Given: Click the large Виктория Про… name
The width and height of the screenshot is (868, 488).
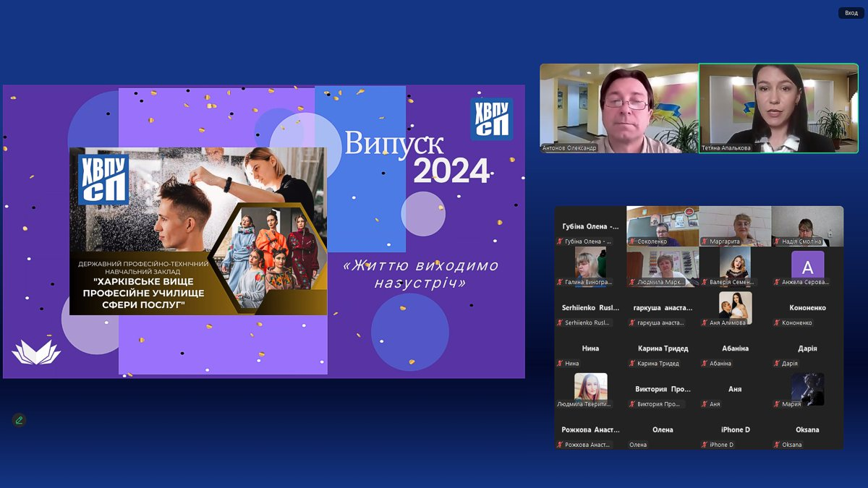Looking at the screenshot, I should (663, 389).
